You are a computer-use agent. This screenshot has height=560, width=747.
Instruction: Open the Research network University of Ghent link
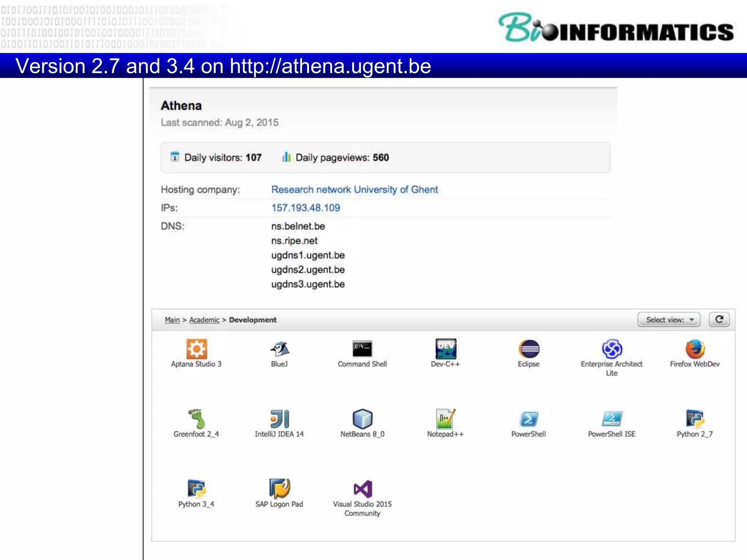tap(355, 190)
